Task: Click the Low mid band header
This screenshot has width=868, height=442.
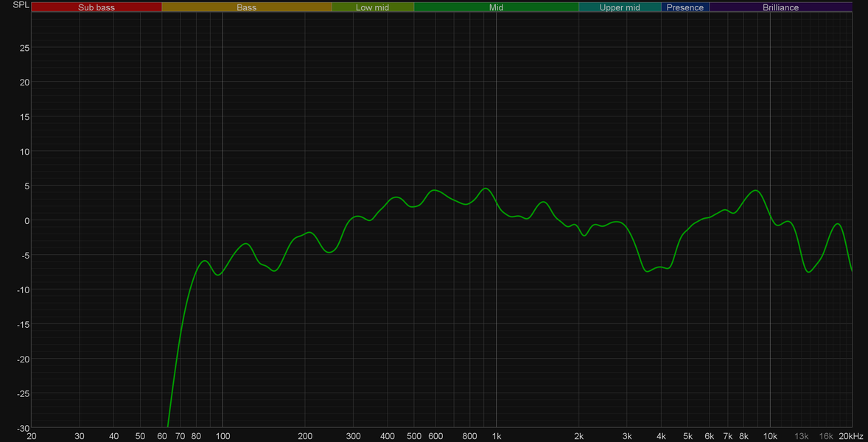Action: pos(373,7)
